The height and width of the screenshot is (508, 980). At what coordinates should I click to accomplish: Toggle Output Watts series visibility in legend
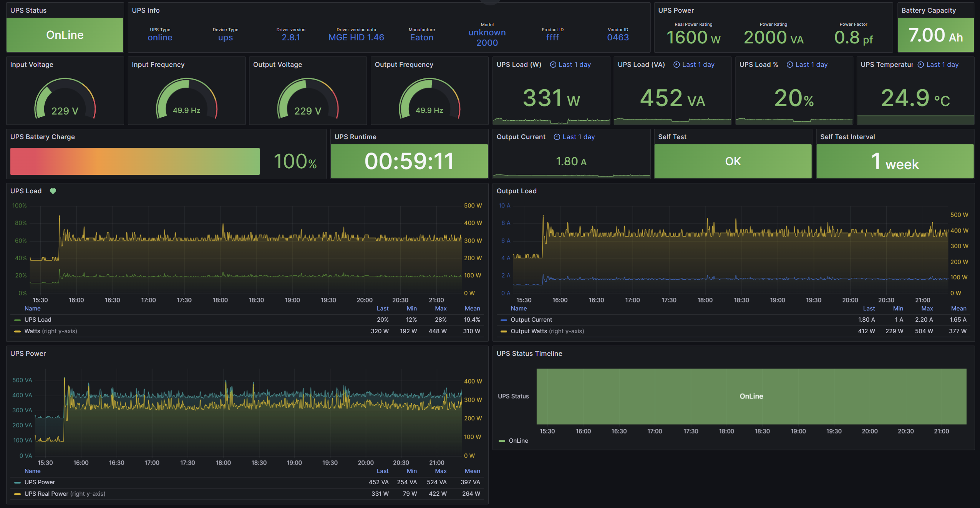click(x=528, y=331)
